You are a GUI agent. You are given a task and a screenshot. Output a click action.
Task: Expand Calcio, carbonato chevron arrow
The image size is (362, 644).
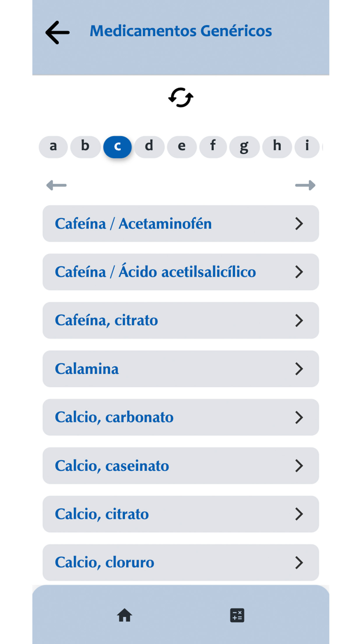[299, 417]
